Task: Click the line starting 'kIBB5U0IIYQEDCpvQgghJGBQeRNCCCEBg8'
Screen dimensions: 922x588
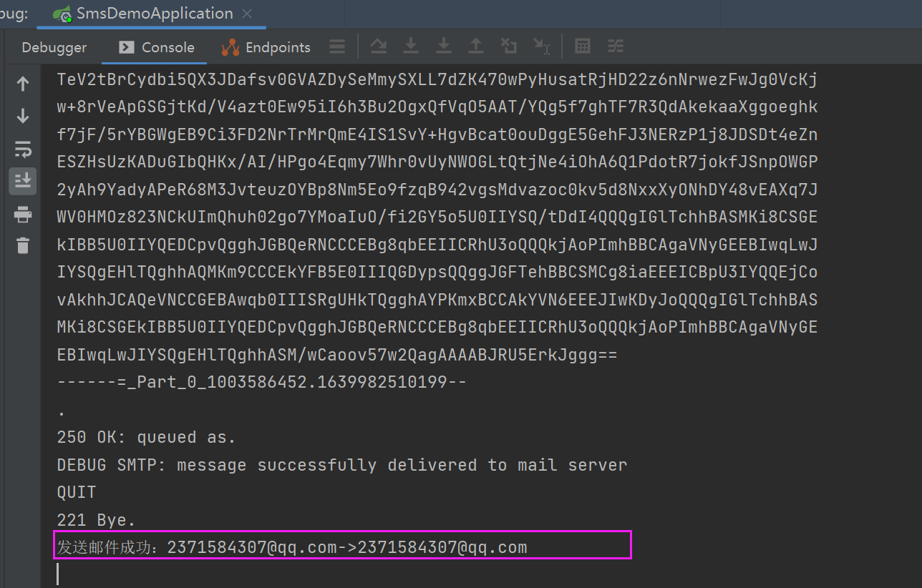Action: (437, 245)
